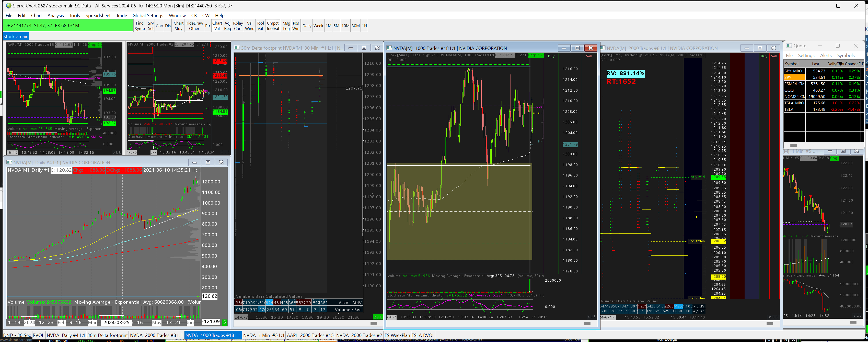The width and height of the screenshot is (868, 342).
Task: Select the QQQ row in the Quote window
Action: pyautogui.click(x=824, y=90)
